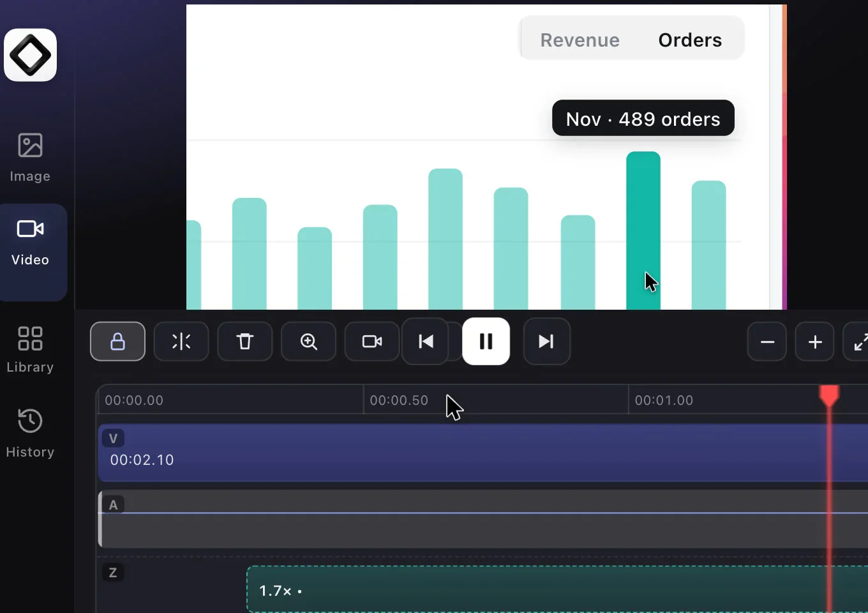The width and height of the screenshot is (868, 613).
Task: Open the History panel
Action: click(30, 433)
